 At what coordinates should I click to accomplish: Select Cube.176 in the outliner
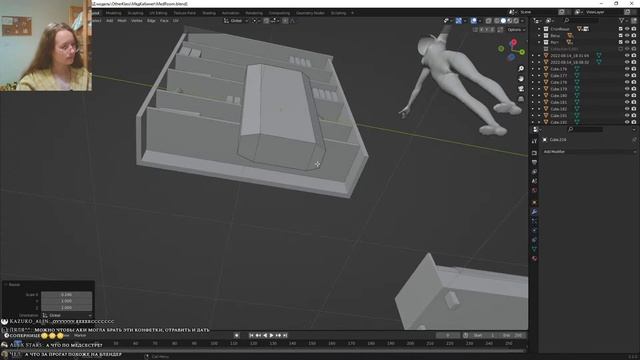[x=558, y=69]
